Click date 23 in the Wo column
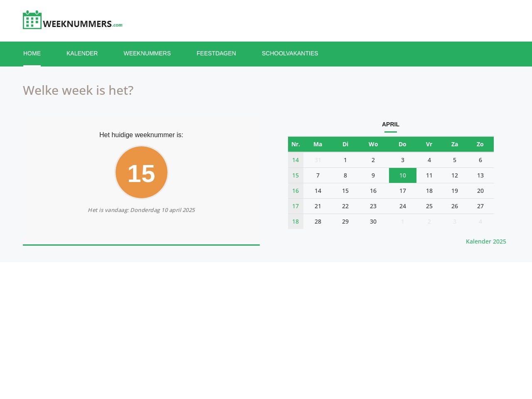This screenshot has height=399, width=532. pos(373,206)
